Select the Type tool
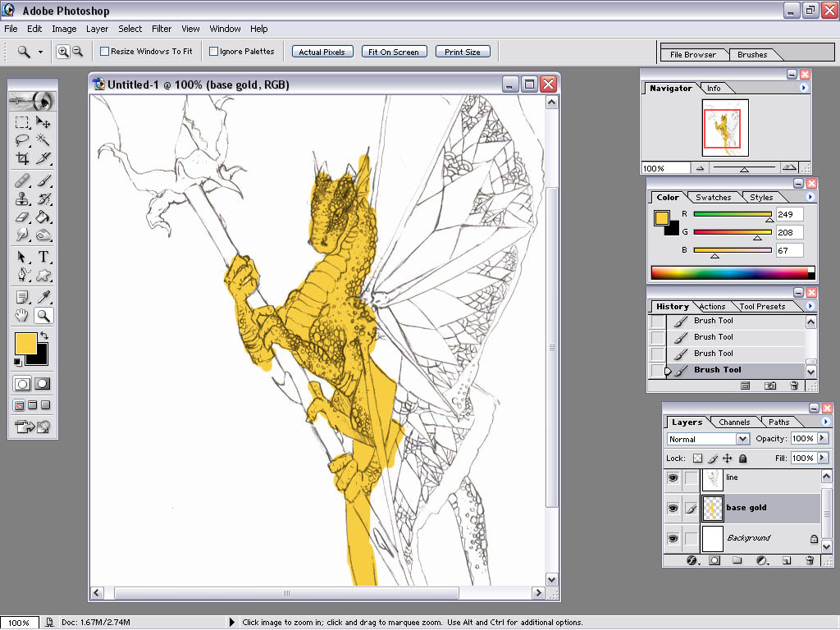 click(43, 257)
